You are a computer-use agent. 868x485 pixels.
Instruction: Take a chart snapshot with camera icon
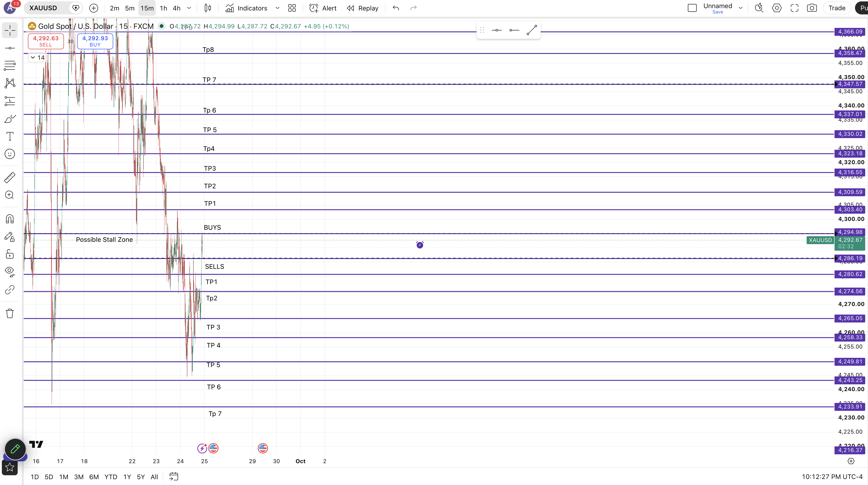point(812,8)
